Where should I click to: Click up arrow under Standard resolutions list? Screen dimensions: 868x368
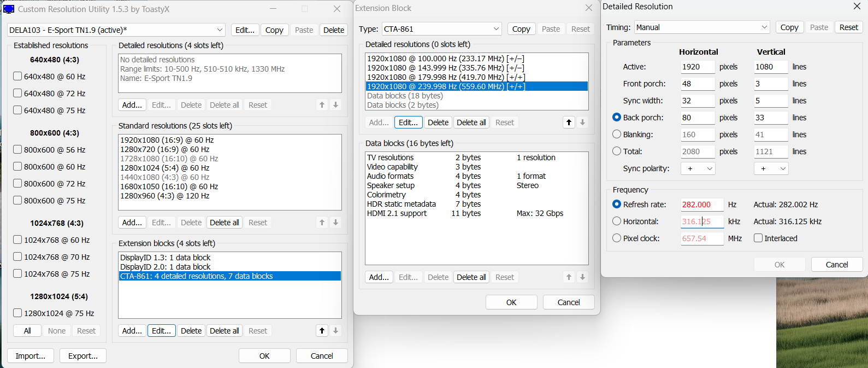pos(322,223)
